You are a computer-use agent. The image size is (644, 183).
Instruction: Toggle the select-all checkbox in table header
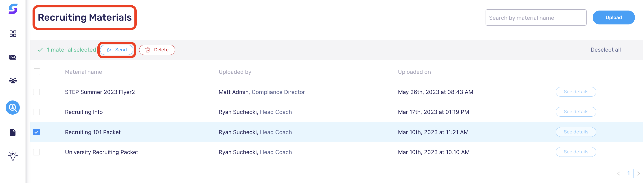[x=37, y=72]
